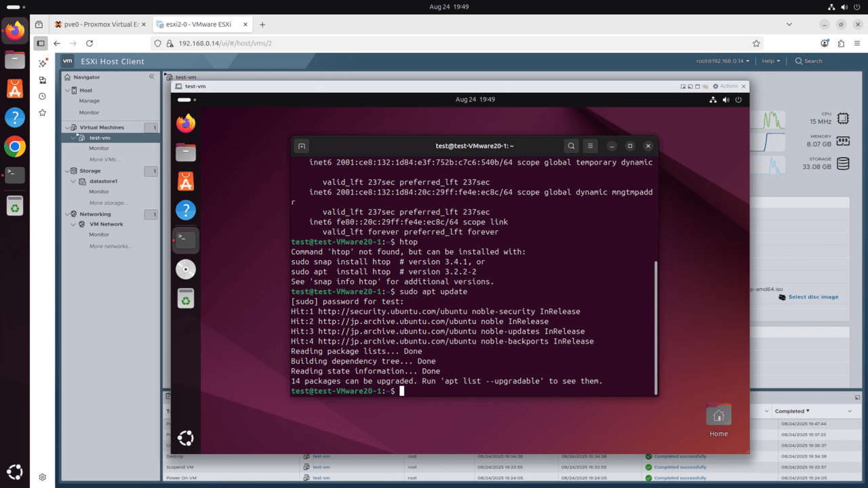Open Firefox sidebar settings gear
Image resolution: width=868 pixels, height=488 pixels.
click(42, 477)
